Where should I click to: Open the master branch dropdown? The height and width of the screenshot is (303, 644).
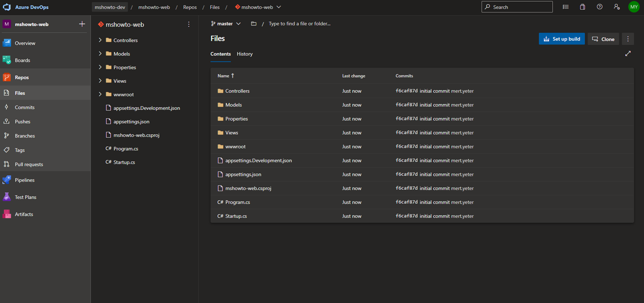click(x=226, y=24)
